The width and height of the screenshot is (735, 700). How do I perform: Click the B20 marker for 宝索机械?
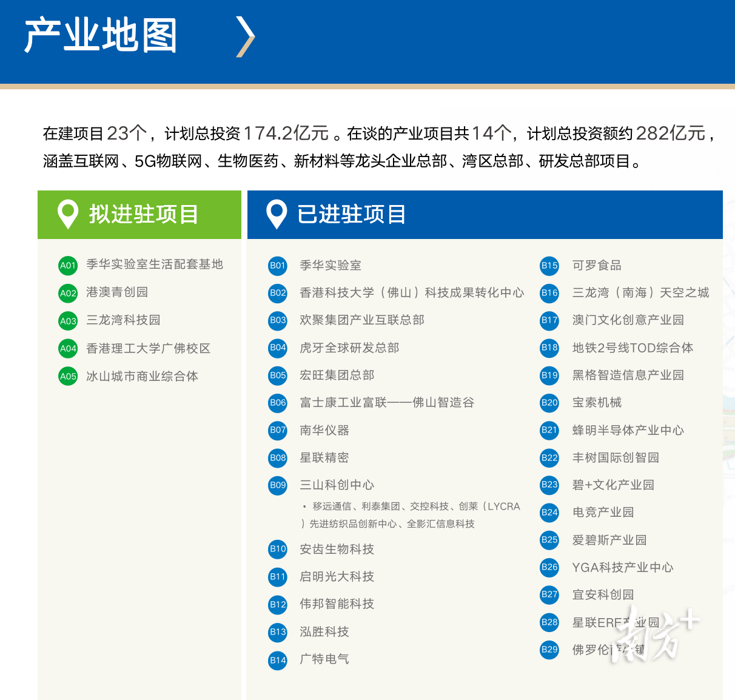[549, 403]
